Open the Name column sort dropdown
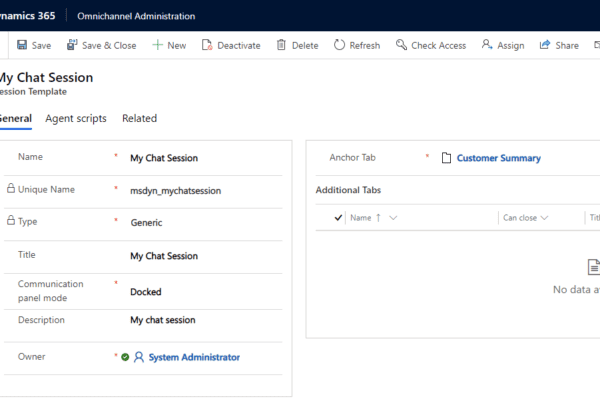600x403 pixels. (x=393, y=217)
